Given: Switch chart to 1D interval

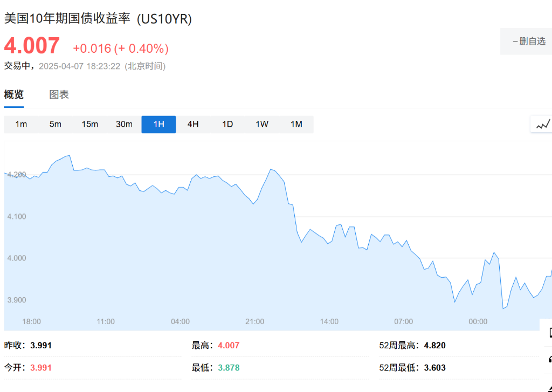Looking at the screenshot, I should [x=227, y=125].
